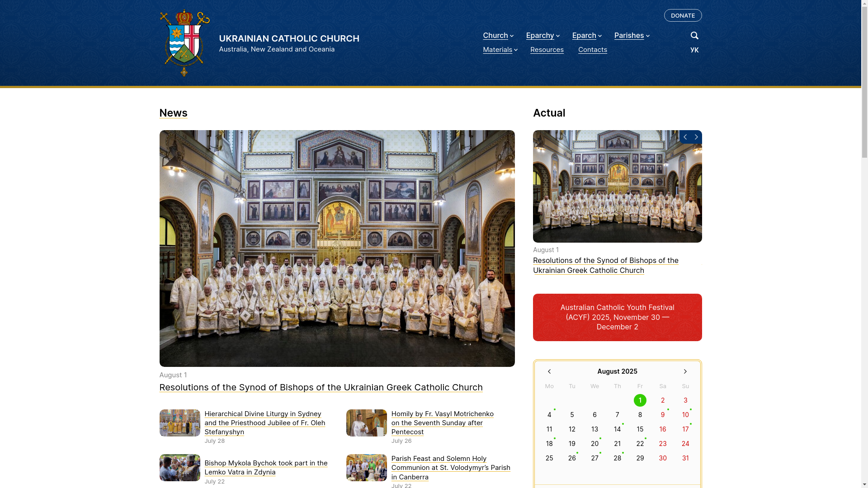The width and height of the screenshot is (868, 488).
Task: Select August 3 in the calendar
Action: 685,400
